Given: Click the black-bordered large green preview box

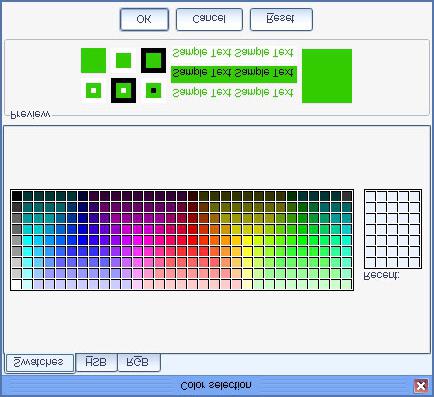Looking at the screenshot, I should [153, 60].
